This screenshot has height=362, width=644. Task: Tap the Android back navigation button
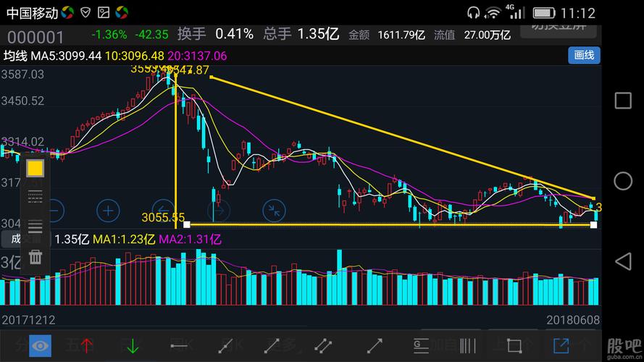tap(622, 261)
